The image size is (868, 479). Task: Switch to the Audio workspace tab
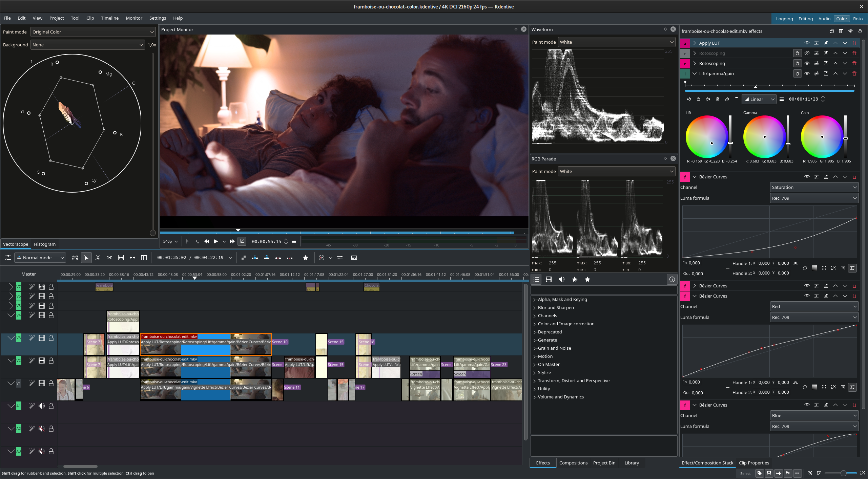823,18
